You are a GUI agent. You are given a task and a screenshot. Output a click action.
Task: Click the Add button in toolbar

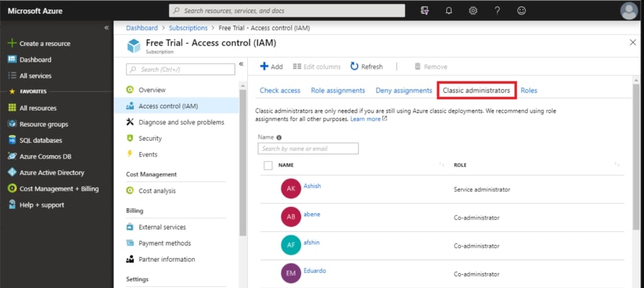pyautogui.click(x=272, y=67)
